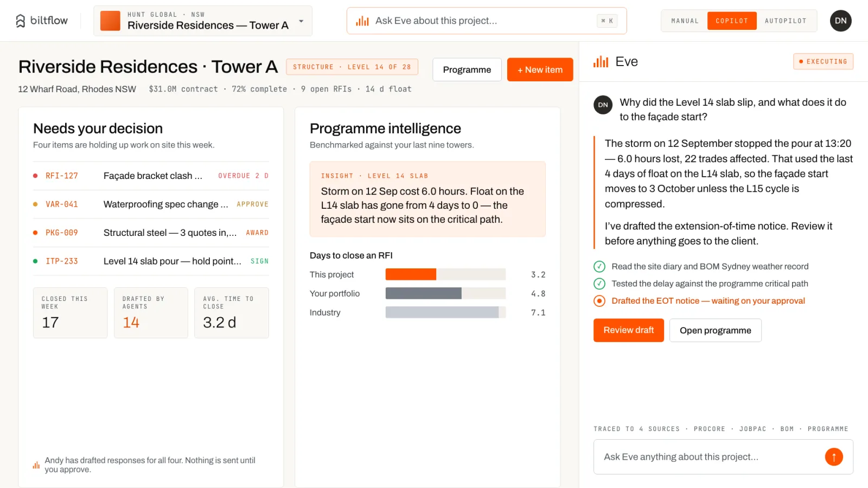Screen dimensions: 868x488
Task: Click the red status dot beside RFI-127
Action: [x=35, y=176]
